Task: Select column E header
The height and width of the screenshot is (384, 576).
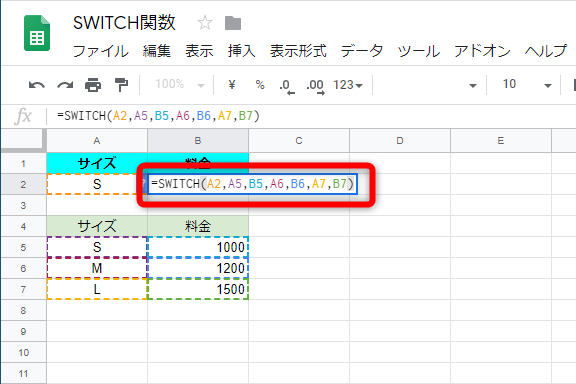Action: click(501, 141)
